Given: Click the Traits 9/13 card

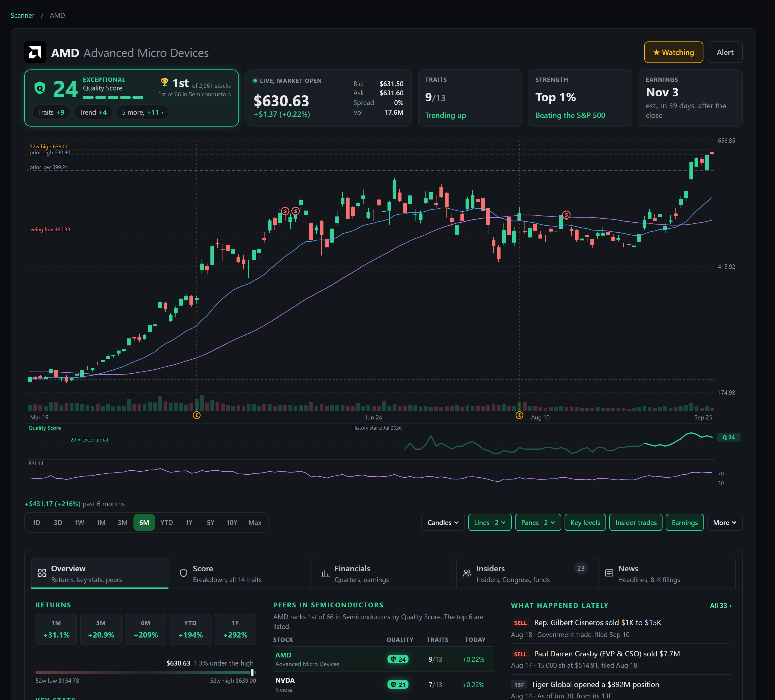Looking at the screenshot, I should 470,98.
